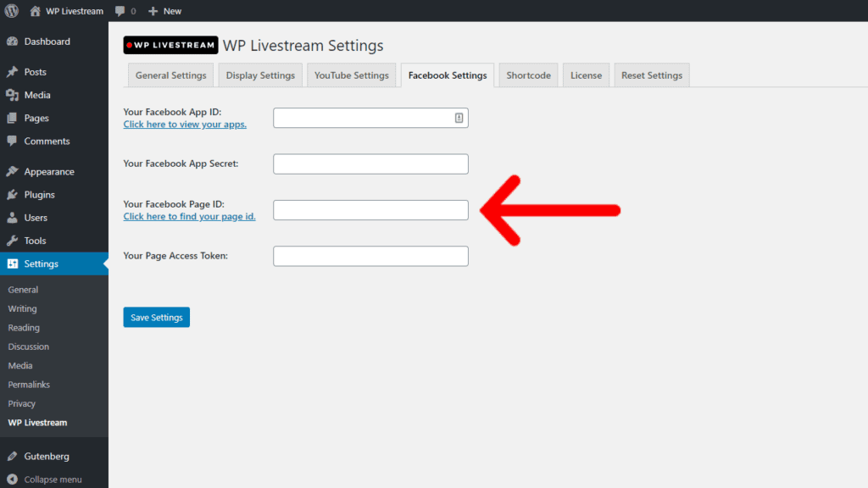Focus the Page Access Token input field
Screen dimensions: 868x488
[371, 256]
